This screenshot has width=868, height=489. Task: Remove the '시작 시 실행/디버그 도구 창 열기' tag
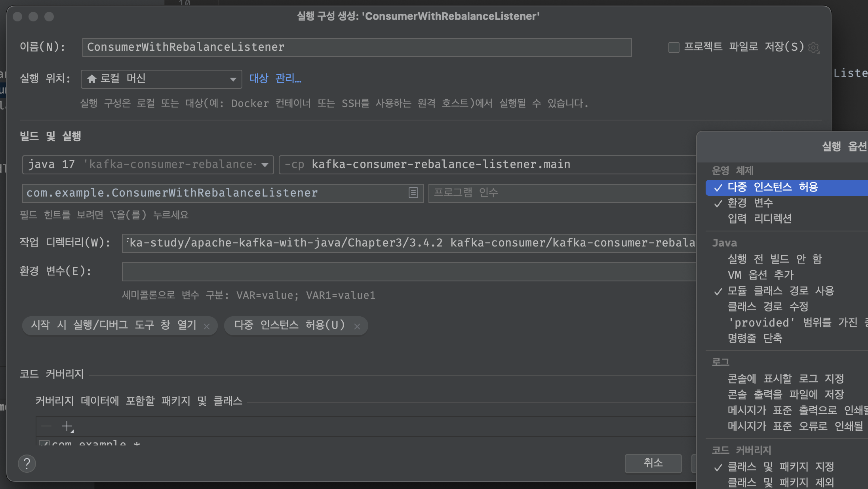(207, 326)
